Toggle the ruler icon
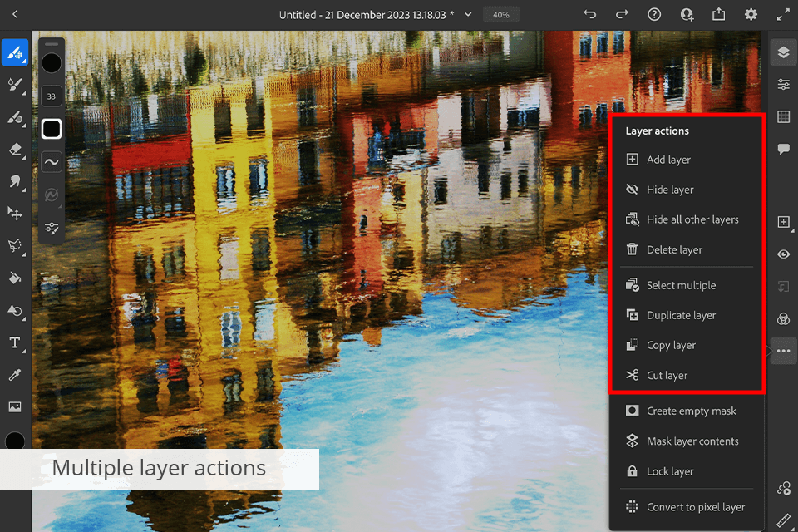 pyautogui.click(x=783, y=520)
